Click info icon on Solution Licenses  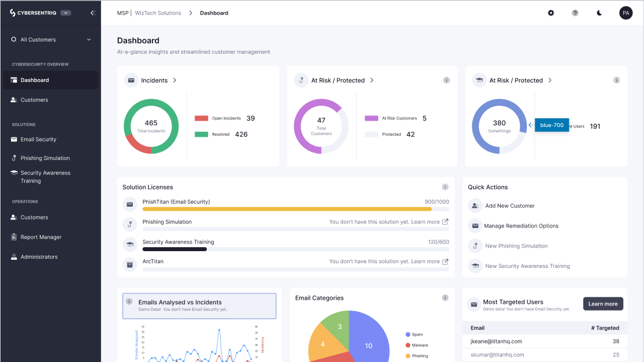445,187
